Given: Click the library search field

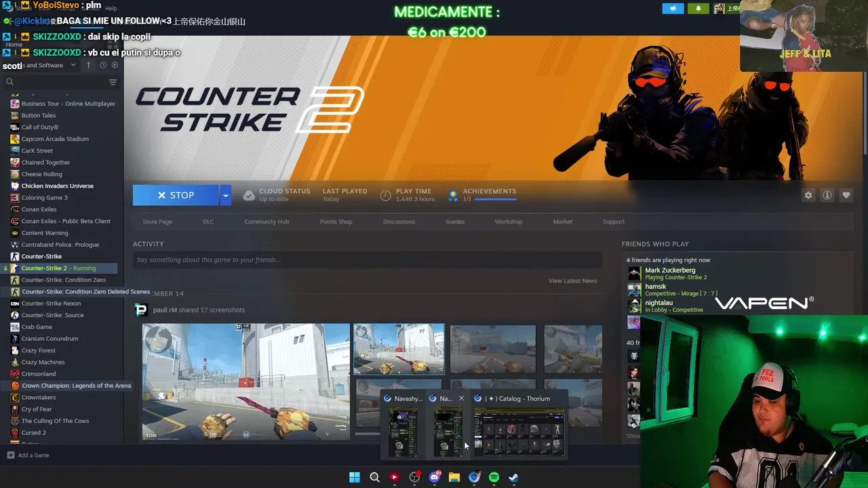Looking at the screenshot, I should (x=58, y=82).
